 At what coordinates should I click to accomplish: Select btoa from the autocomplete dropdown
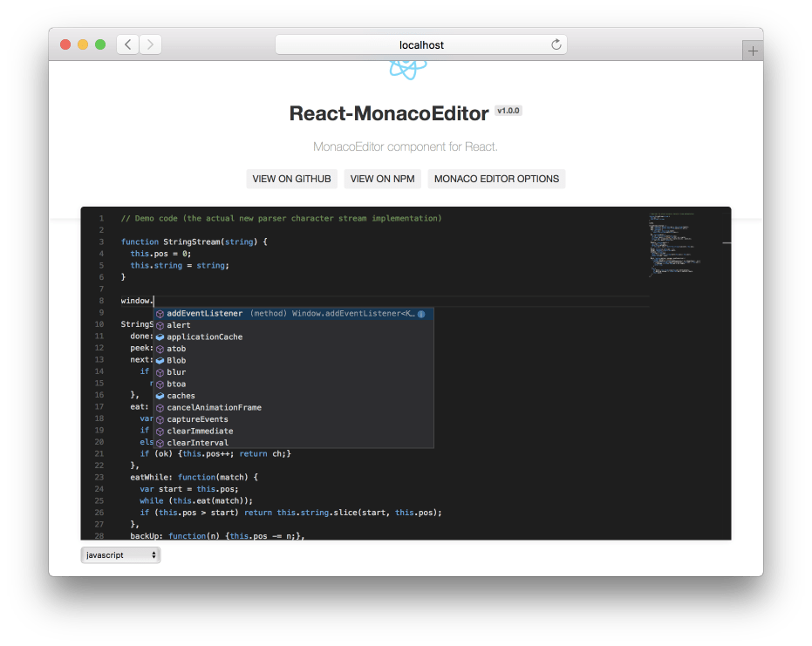176,384
